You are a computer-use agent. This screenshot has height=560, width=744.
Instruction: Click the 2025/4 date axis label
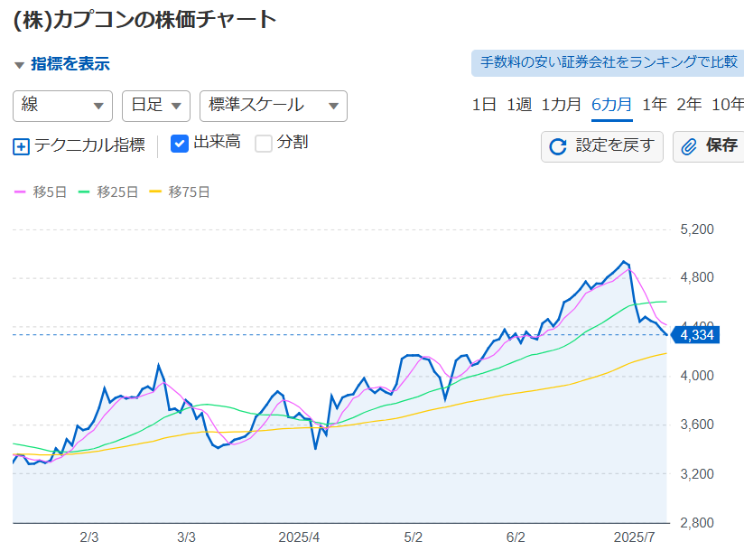(x=299, y=537)
